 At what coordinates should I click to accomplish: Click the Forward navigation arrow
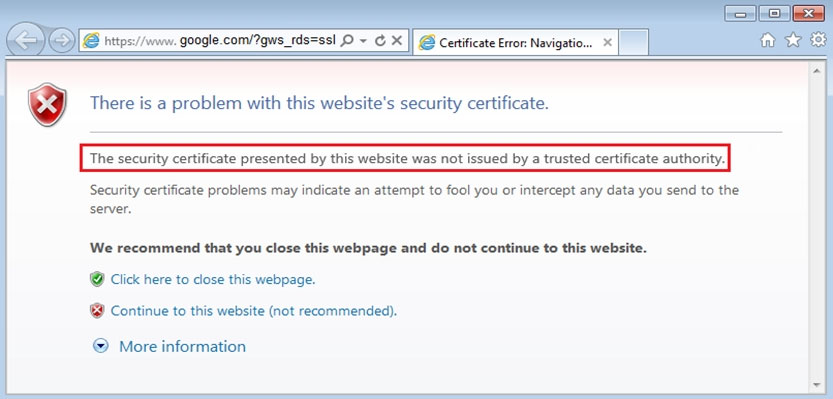(x=62, y=41)
